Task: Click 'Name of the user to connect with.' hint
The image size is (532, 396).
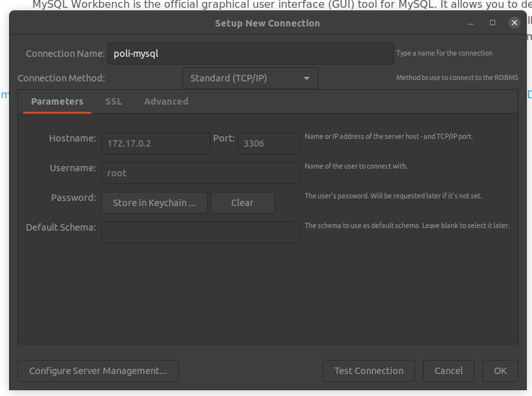Action: pos(356,166)
